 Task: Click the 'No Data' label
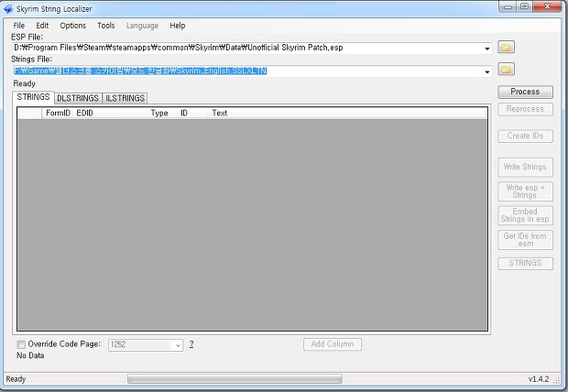(x=30, y=355)
